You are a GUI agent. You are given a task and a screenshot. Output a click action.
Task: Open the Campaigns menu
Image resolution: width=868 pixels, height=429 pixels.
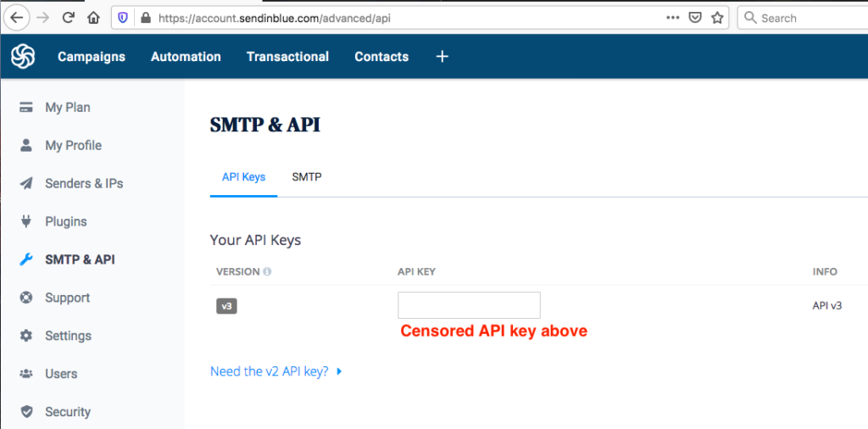[x=92, y=57]
